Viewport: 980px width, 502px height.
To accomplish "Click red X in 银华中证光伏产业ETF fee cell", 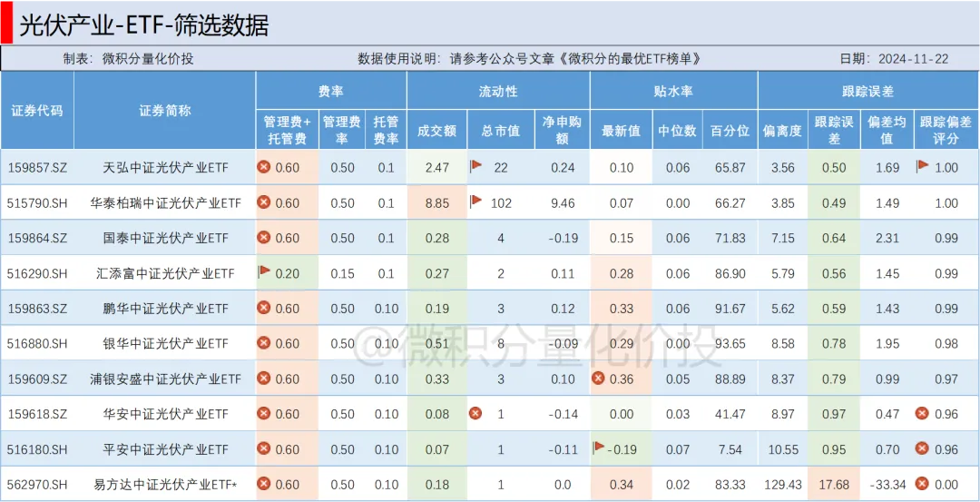I will (x=264, y=343).
